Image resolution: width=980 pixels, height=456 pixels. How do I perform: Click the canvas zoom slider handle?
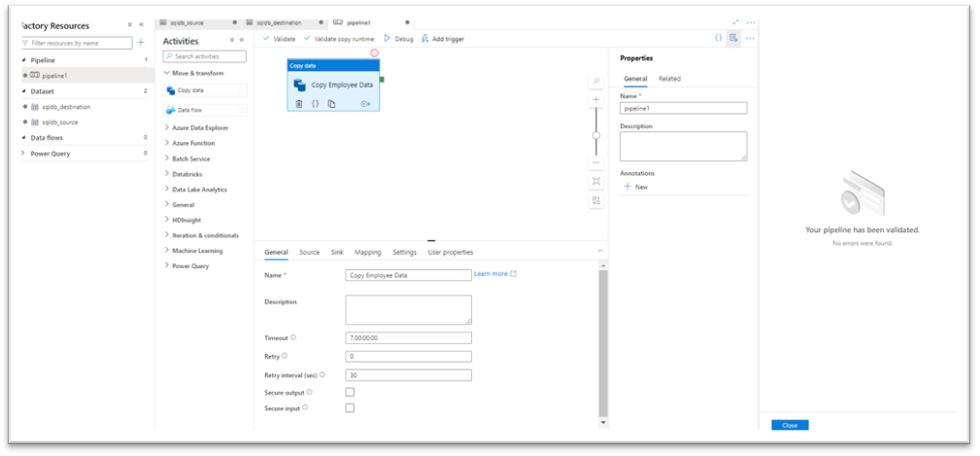(596, 135)
